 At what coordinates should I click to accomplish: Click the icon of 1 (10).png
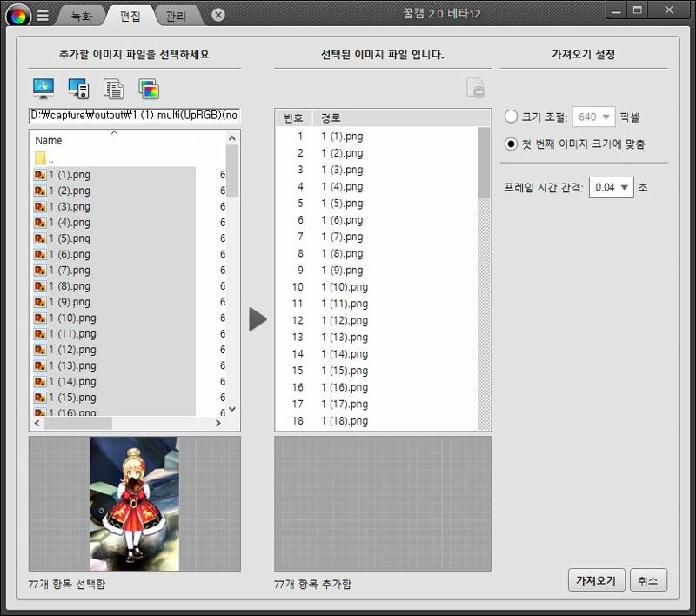[x=40, y=318]
